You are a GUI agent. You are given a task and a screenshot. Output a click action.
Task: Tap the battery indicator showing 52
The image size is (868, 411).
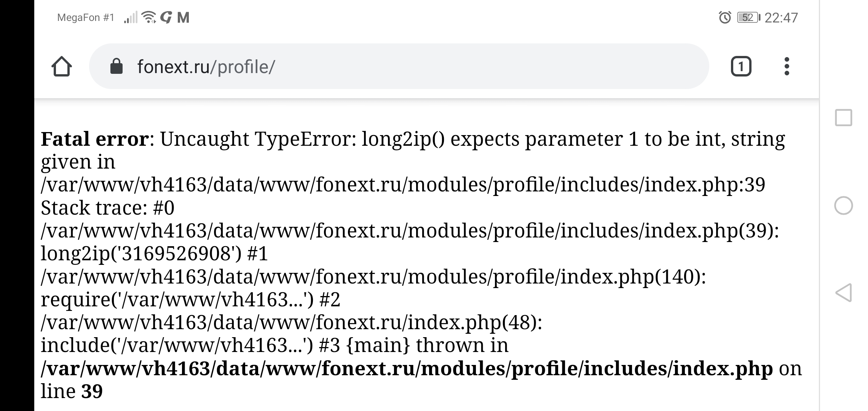click(748, 18)
